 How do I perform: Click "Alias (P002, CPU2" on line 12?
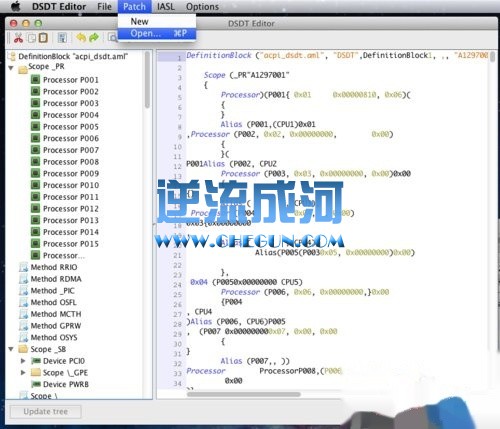click(240, 164)
